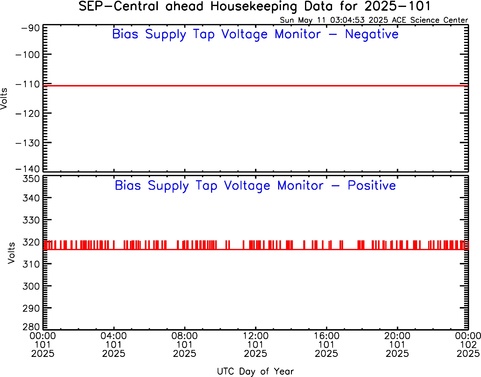Click the 16:00 time axis label

(326, 336)
